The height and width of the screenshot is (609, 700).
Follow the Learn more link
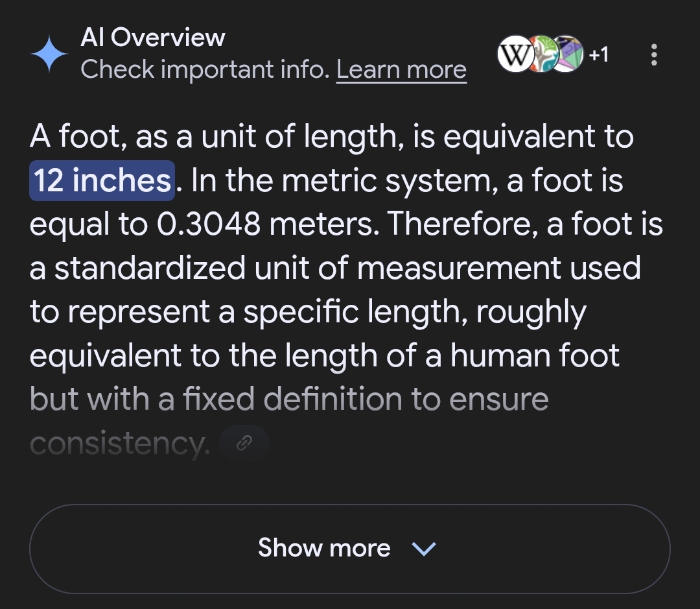(x=401, y=69)
